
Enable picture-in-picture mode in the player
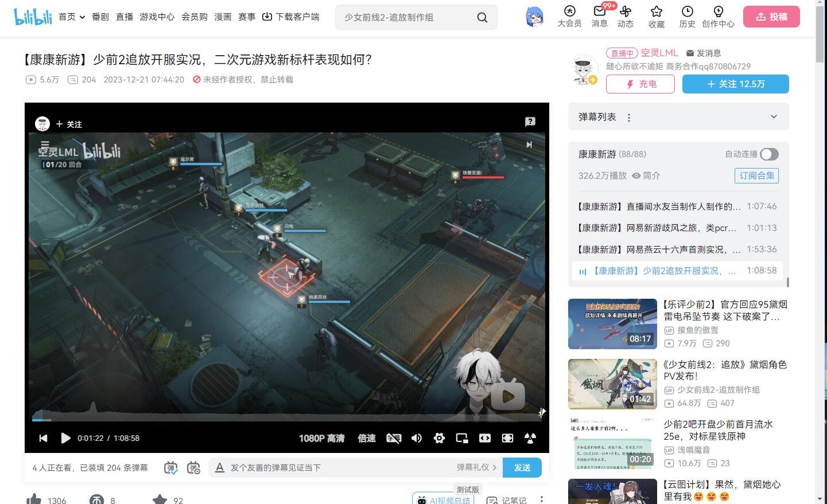pyautogui.click(x=461, y=438)
